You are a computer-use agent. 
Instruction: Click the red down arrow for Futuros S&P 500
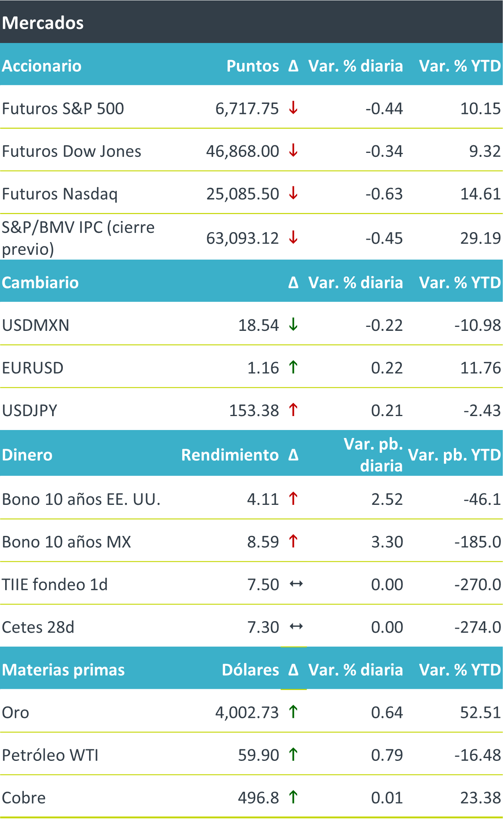(293, 108)
